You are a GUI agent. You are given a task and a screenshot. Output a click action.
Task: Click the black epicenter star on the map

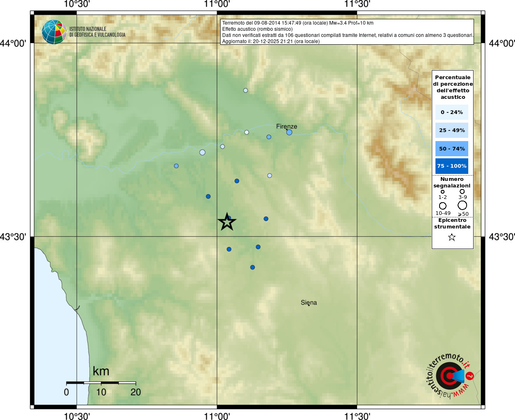coord(227,222)
